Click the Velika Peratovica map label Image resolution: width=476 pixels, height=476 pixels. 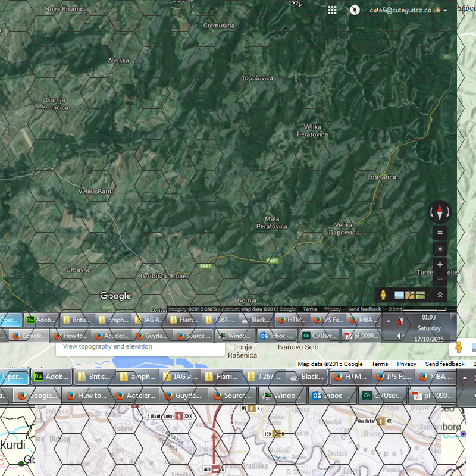coord(312,130)
